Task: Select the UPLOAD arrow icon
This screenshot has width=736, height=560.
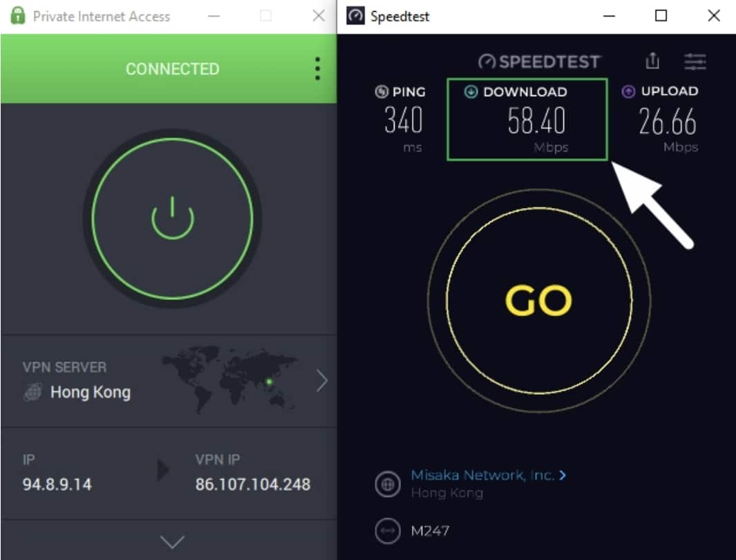Action: click(x=628, y=91)
